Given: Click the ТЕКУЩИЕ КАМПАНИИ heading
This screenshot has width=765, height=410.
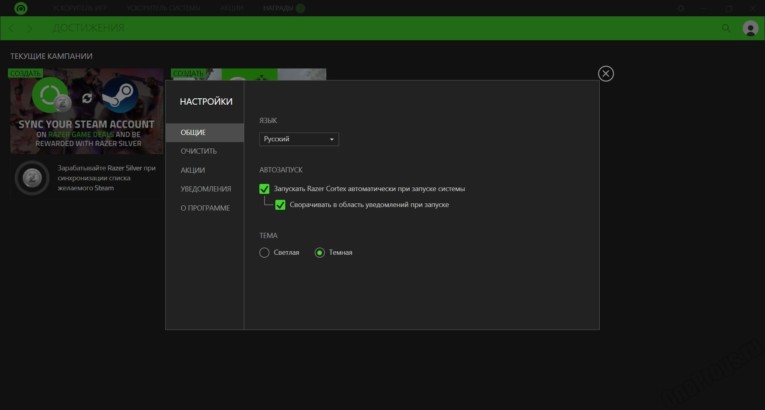Looking at the screenshot, I should tap(51, 56).
